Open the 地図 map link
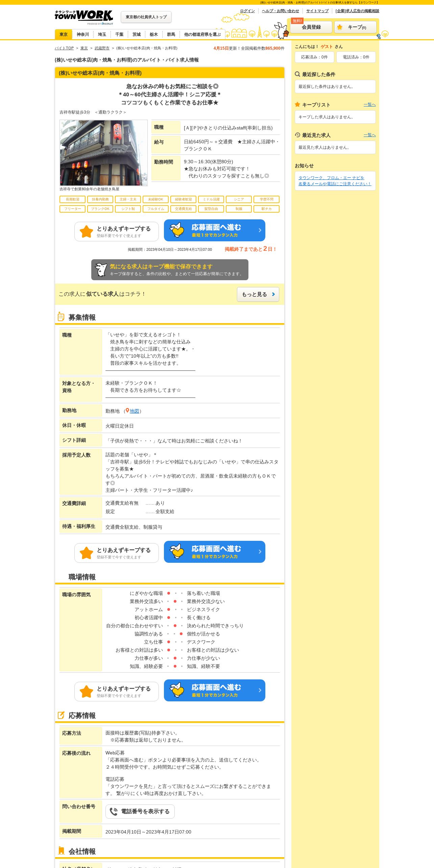Viewport: 434px width, 868px height. point(135,411)
